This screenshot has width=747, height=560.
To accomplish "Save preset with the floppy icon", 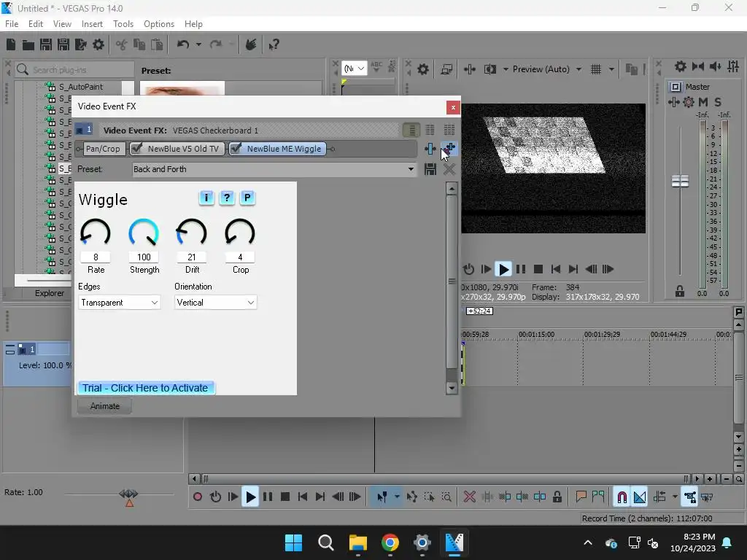I will point(430,169).
